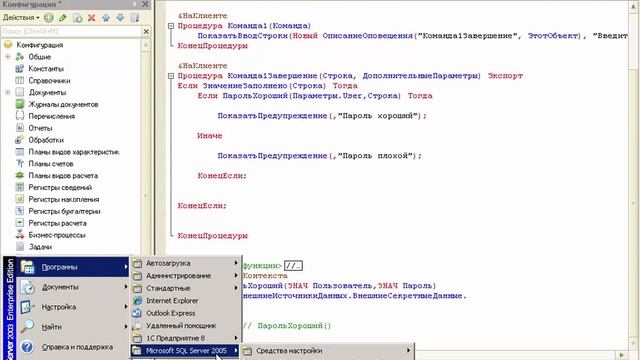Click ПоказатьВводСтроки in the code editor
This screenshot has height=360, width=640.
click(242, 36)
